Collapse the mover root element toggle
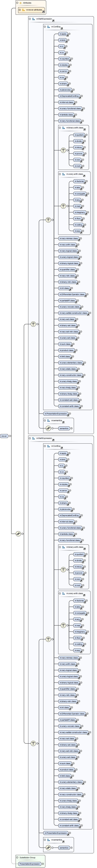Viewport: 97px width, 868px height. click(x=10, y=436)
